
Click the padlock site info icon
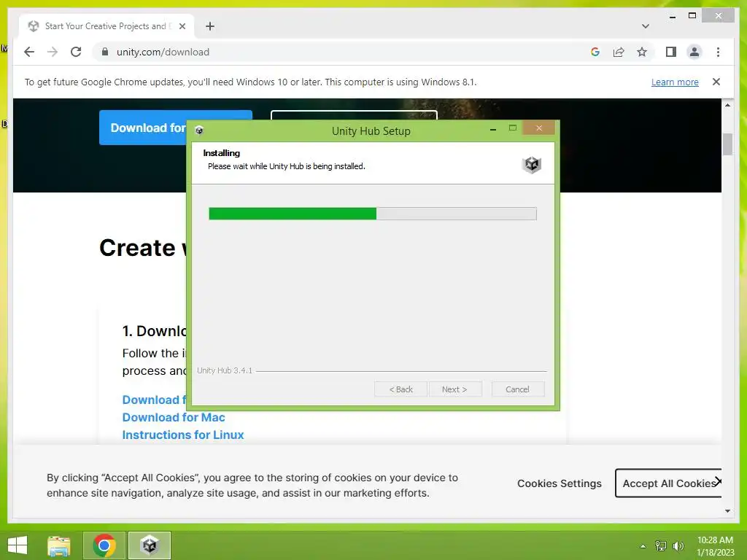[x=105, y=52]
